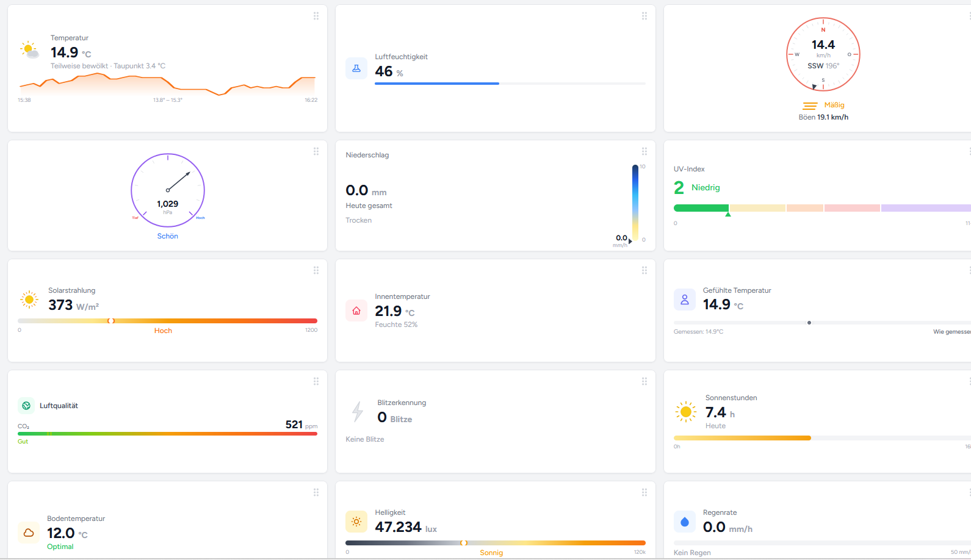Viewport: 971px width, 560px height.
Task: Click the Luftqualität globe icon
Action: pos(26,406)
